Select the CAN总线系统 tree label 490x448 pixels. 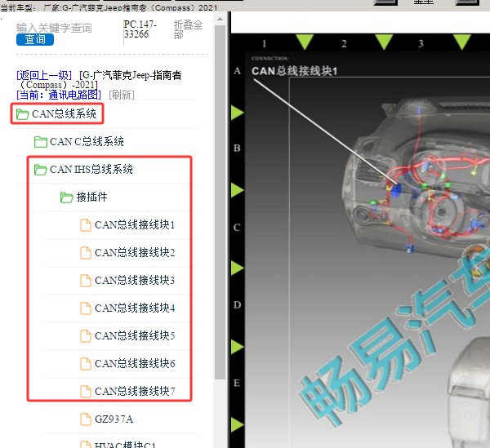(x=64, y=114)
